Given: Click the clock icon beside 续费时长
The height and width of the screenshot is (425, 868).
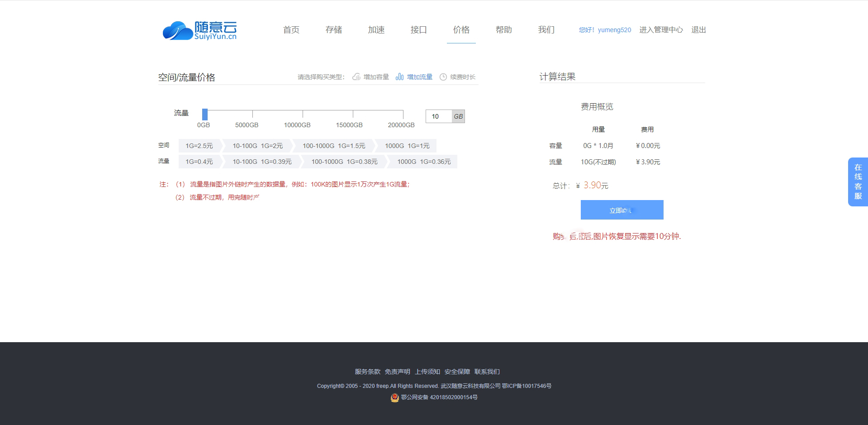Looking at the screenshot, I should click(443, 77).
